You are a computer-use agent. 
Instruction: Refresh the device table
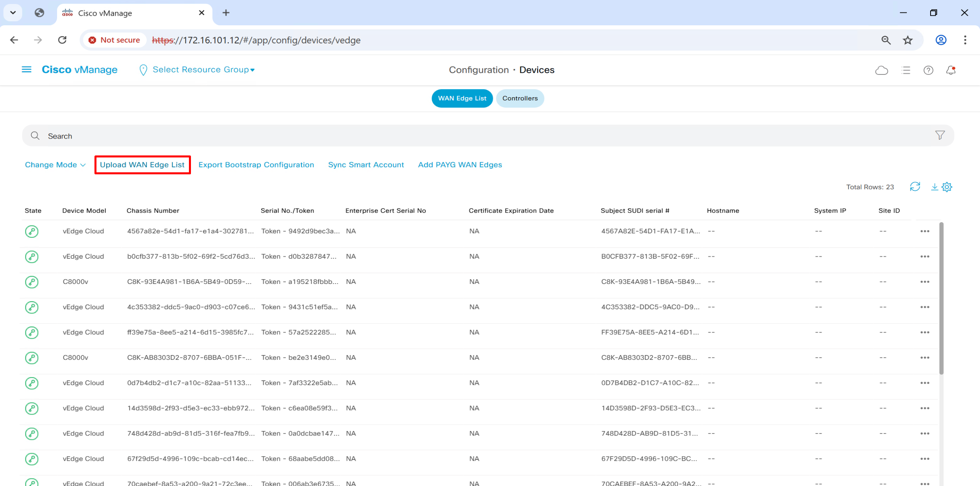[915, 187]
